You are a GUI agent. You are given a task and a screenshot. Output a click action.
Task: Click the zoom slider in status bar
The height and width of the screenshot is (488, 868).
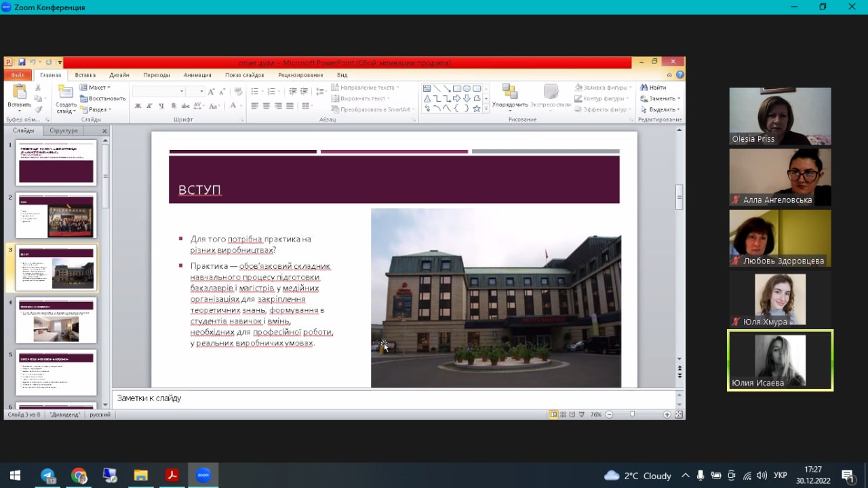(633, 415)
